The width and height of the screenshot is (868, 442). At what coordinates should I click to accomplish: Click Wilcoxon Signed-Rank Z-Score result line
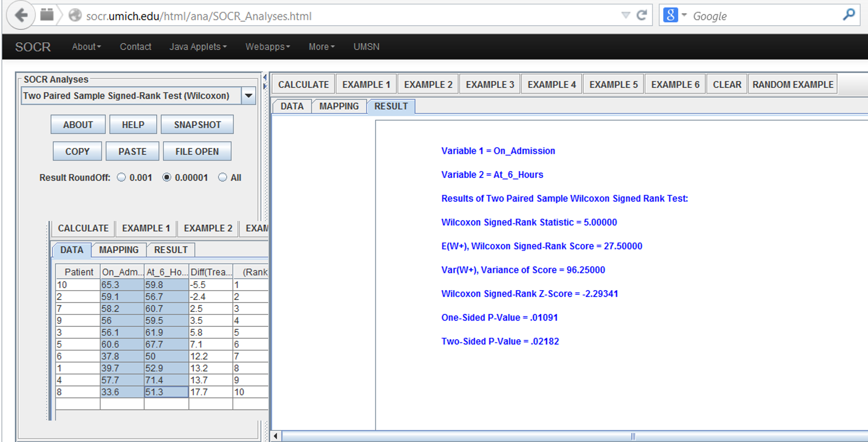coord(530,294)
